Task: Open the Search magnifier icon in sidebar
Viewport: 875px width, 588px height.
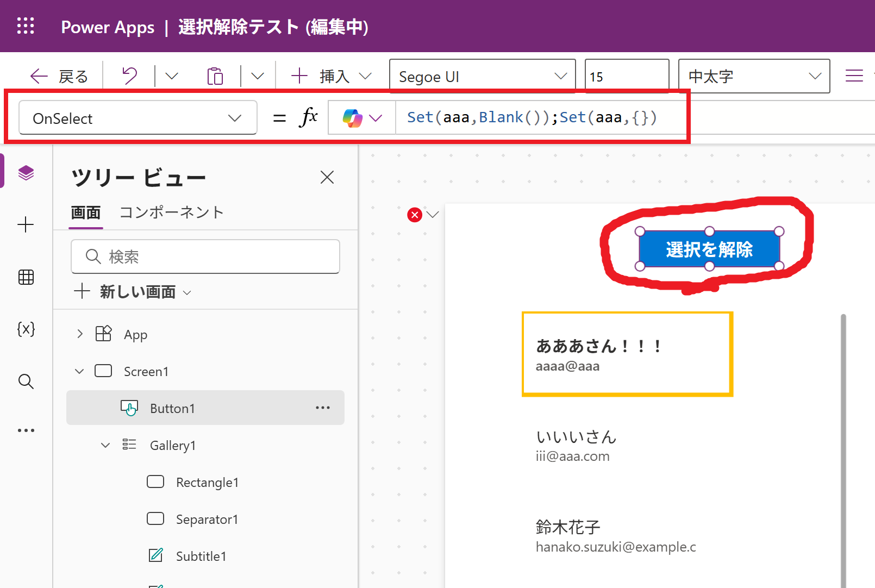Action: pos(26,381)
